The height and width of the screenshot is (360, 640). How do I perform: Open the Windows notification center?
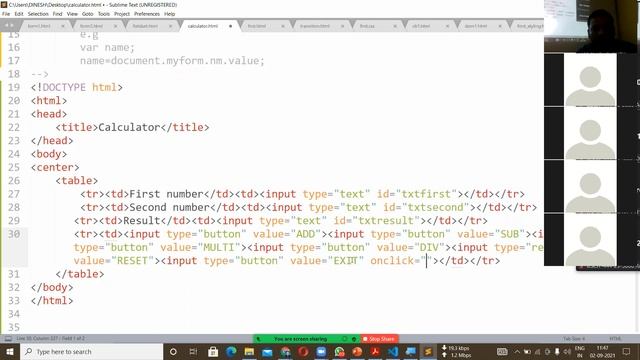point(627,351)
